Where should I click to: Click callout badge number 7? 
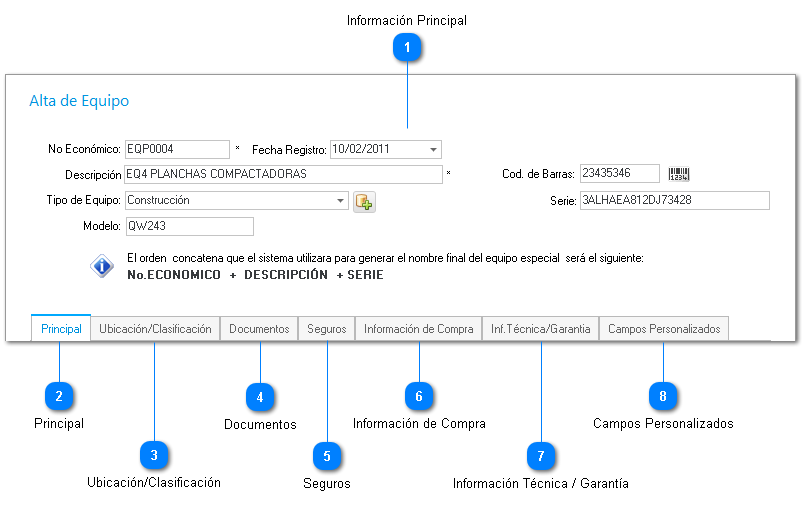pyautogui.click(x=540, y=456)
